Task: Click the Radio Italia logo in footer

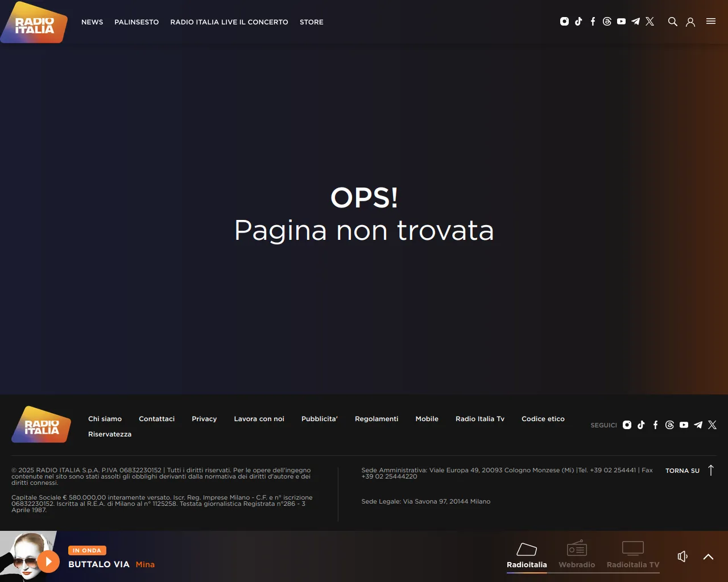Action: [x=42, y=424]
